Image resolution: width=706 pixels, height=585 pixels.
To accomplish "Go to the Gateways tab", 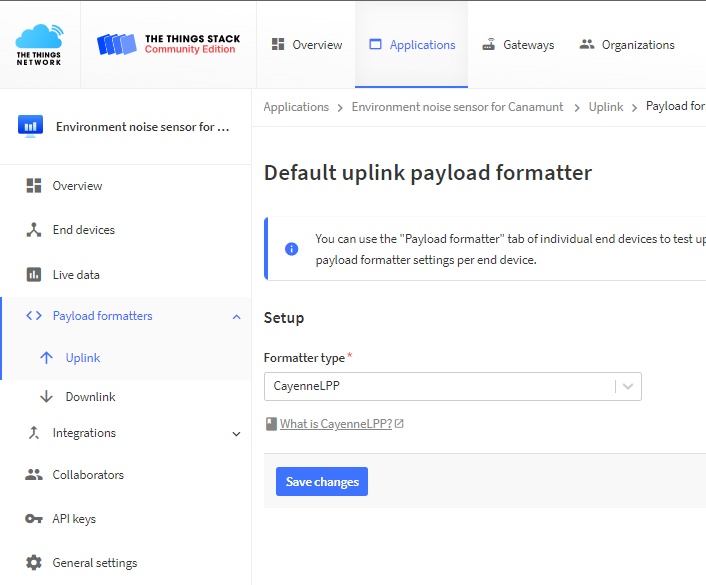I will (518, 45).
